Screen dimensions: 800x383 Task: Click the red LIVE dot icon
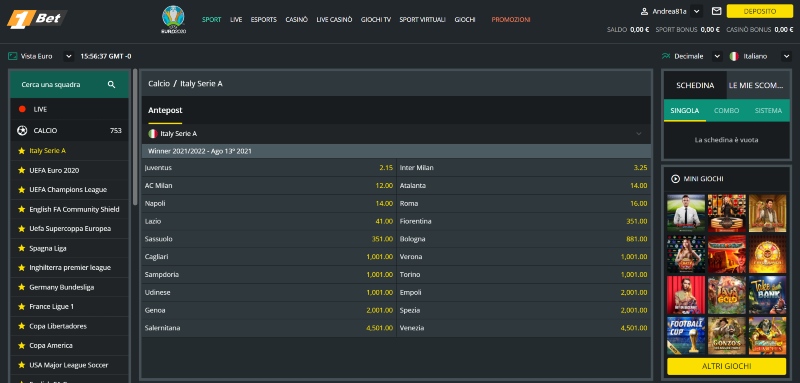pos(22,109)
